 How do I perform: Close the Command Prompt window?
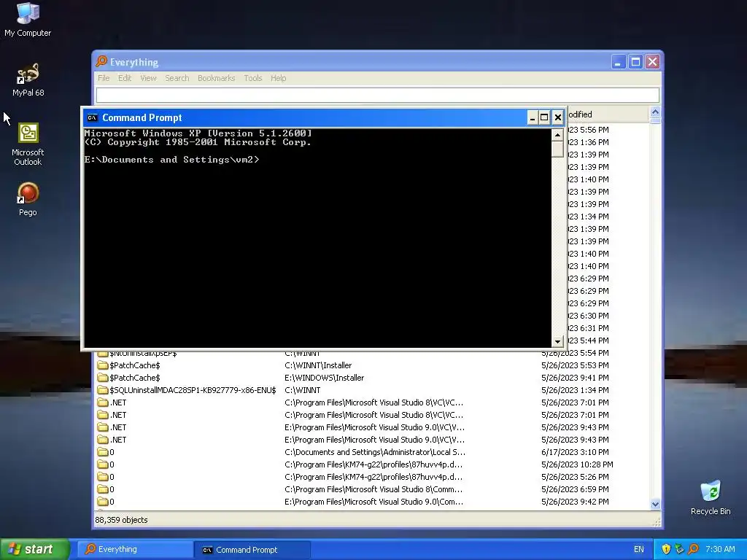click(558, 117)
